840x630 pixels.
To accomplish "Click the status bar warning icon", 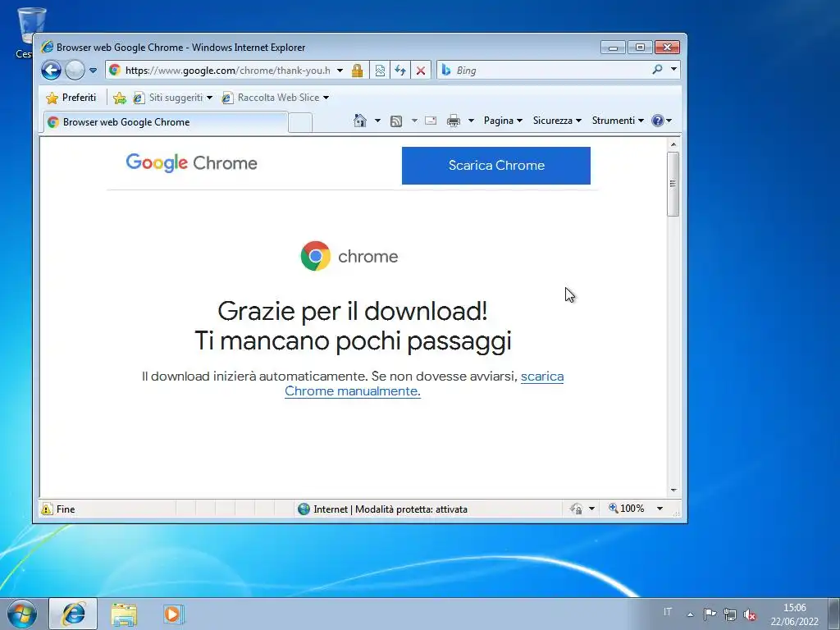I will 47,509.
